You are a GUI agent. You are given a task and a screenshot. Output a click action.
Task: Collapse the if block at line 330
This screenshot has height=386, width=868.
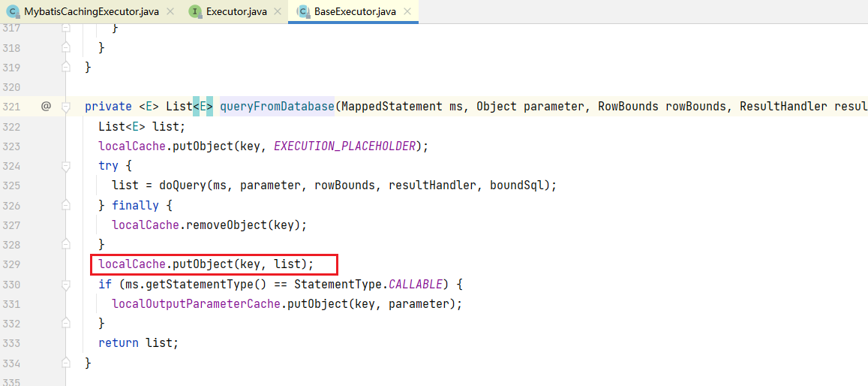[66, 284]
